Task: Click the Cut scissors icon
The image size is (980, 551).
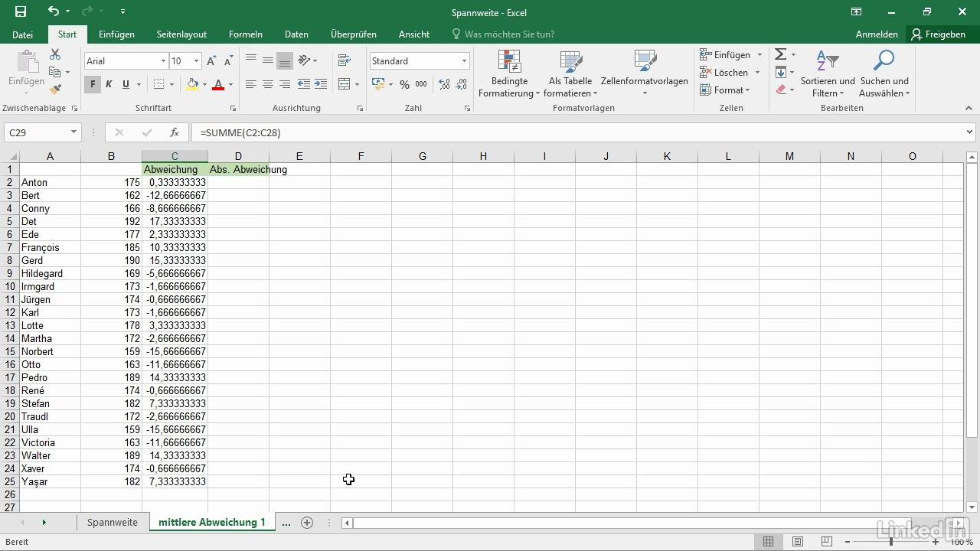Action: pos(55,54)
